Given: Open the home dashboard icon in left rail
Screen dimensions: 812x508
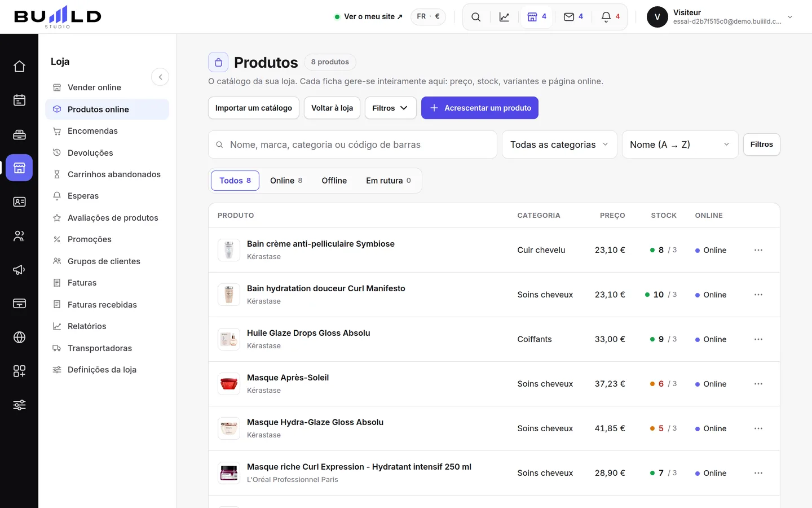Looking at the screenshot, I should (x=19, y=67).
